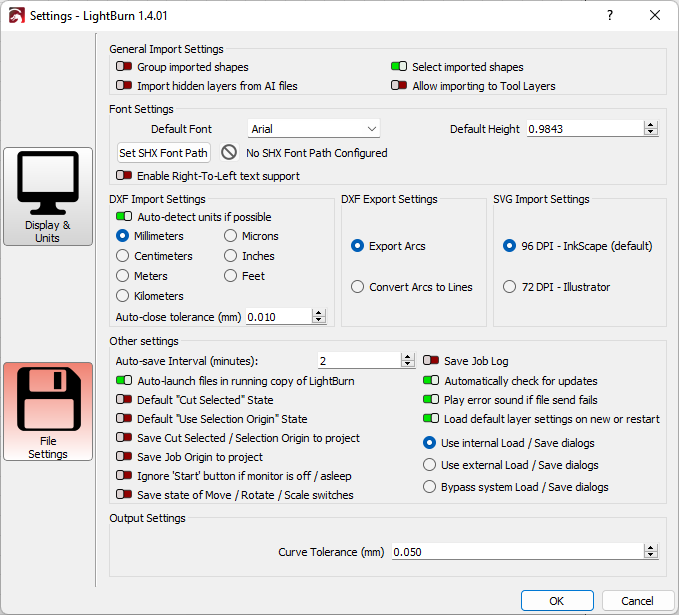The height and width of the screenshot is (615, 679).
Task: Click Cancel to discard changes
Action: tap(637, 601)
